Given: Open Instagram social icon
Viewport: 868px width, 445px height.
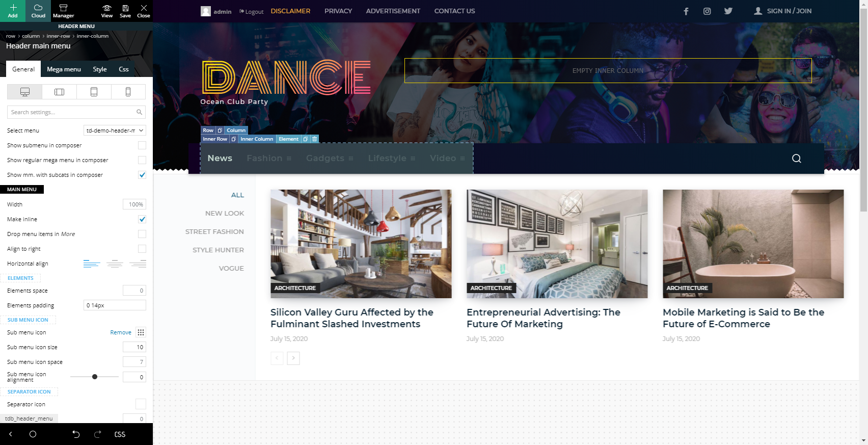Looking at the screenshot, I should 707,11.
